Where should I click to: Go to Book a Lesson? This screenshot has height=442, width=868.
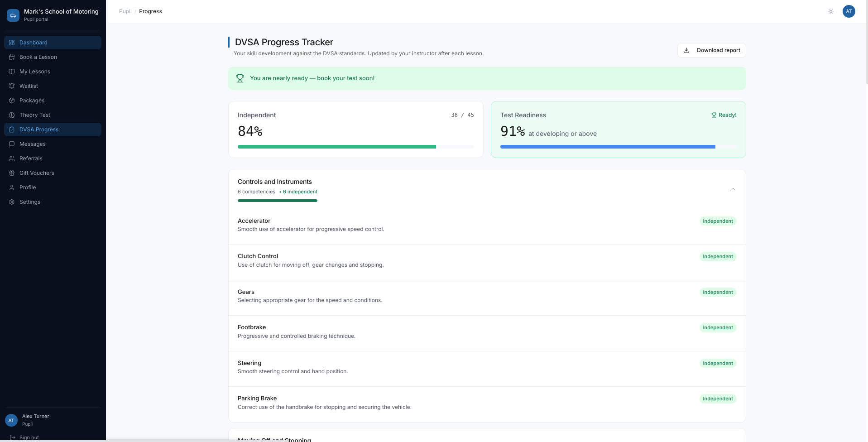tap(53, 57)
